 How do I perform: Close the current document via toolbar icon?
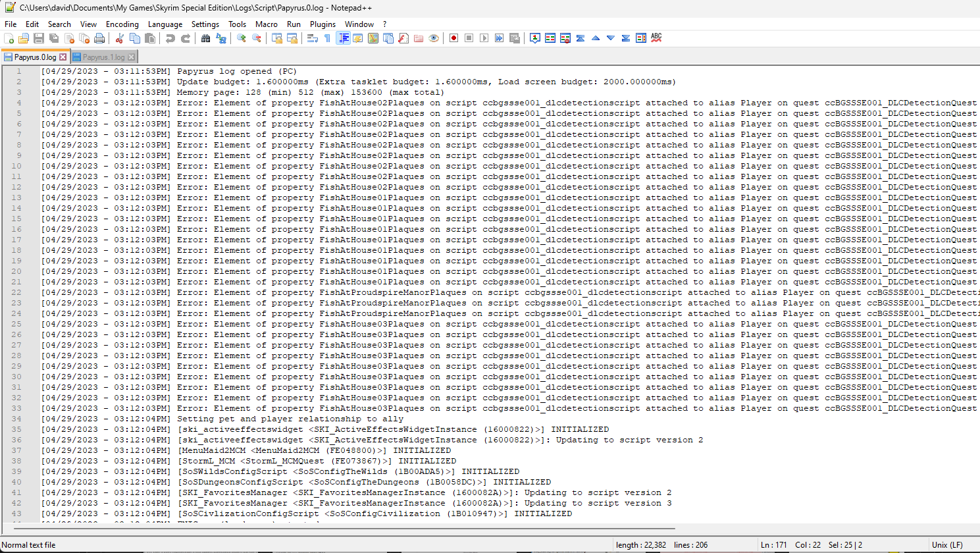[69, 38]
